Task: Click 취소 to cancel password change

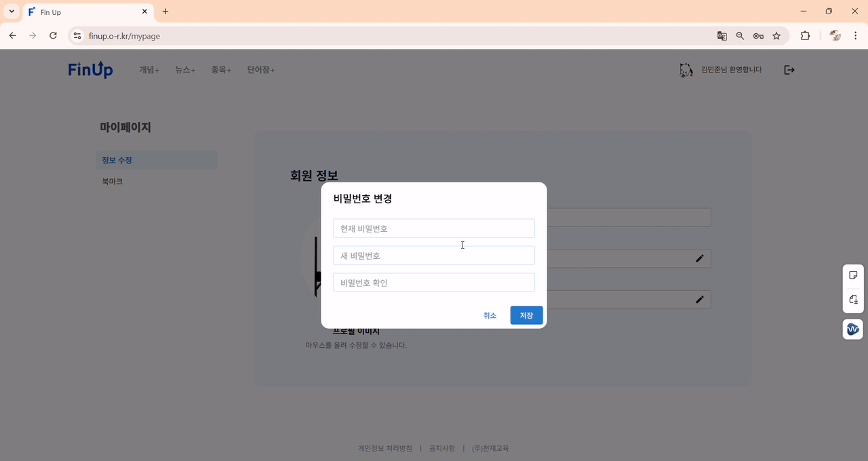Action: [490, 315]
